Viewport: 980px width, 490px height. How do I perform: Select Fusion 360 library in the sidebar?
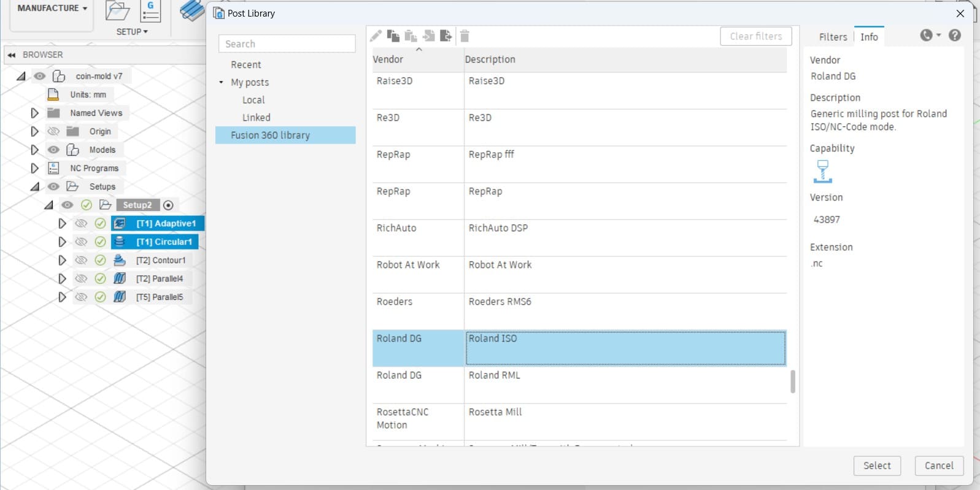point(285,135)
